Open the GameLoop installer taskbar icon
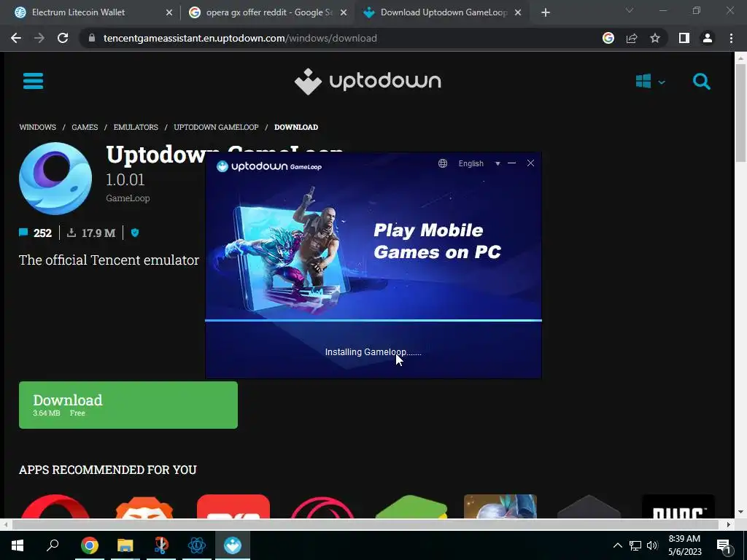Viewport: 747px width, 560px height. [x=233, y=545]
